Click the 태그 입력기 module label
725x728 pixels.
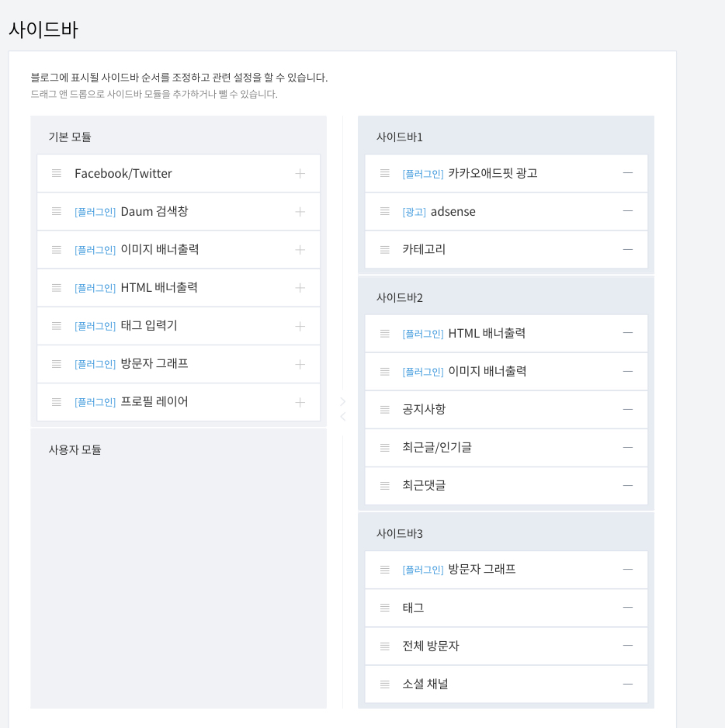click(149, 325)
